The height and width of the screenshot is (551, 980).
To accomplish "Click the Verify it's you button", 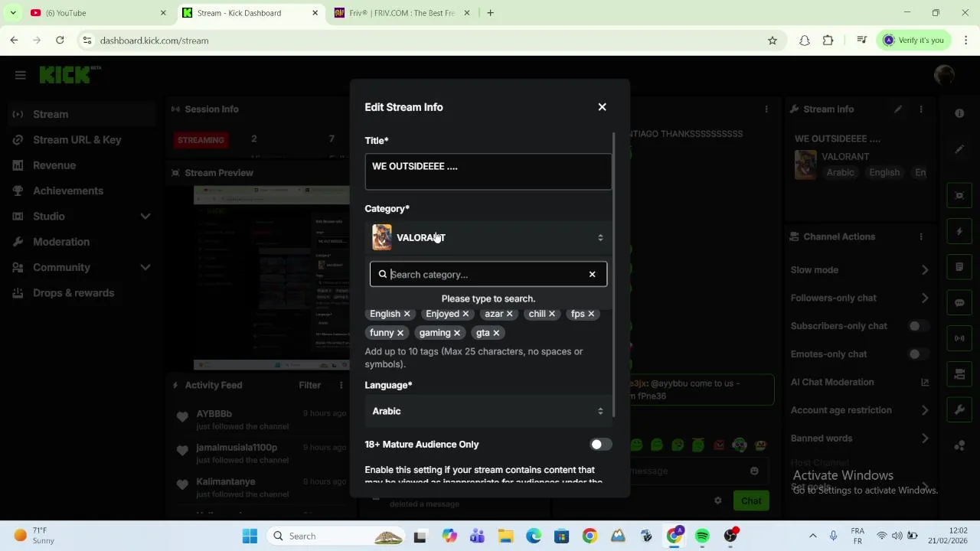I will coord(913,40).
